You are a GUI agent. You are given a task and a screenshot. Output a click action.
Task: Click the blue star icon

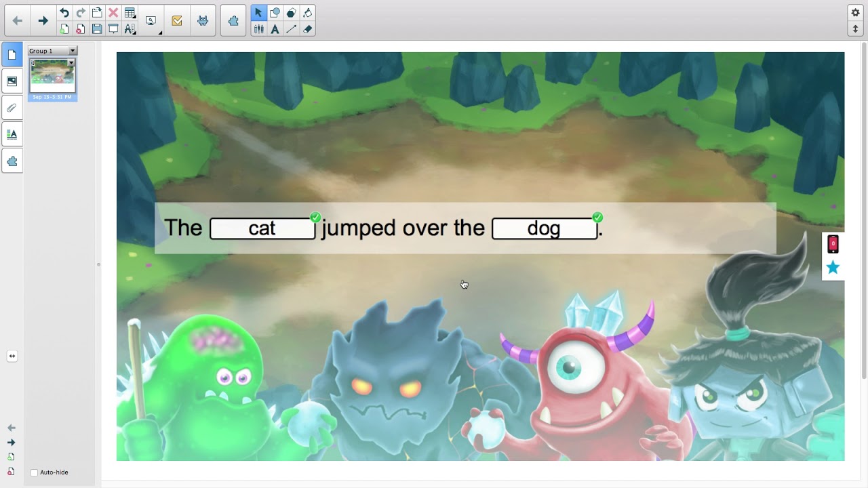coord(833,268)
